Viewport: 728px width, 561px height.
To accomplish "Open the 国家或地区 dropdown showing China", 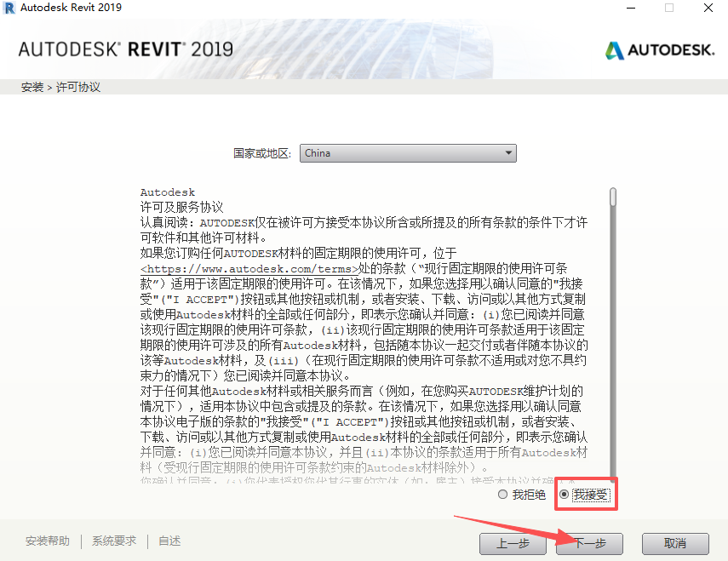I will coord(409,153).
